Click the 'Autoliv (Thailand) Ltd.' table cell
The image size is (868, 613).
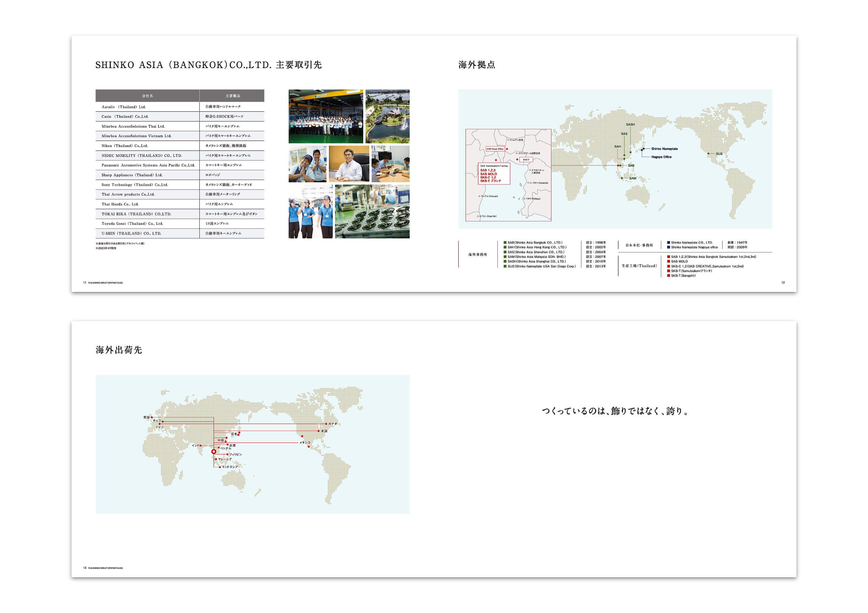tap(148, 107)
